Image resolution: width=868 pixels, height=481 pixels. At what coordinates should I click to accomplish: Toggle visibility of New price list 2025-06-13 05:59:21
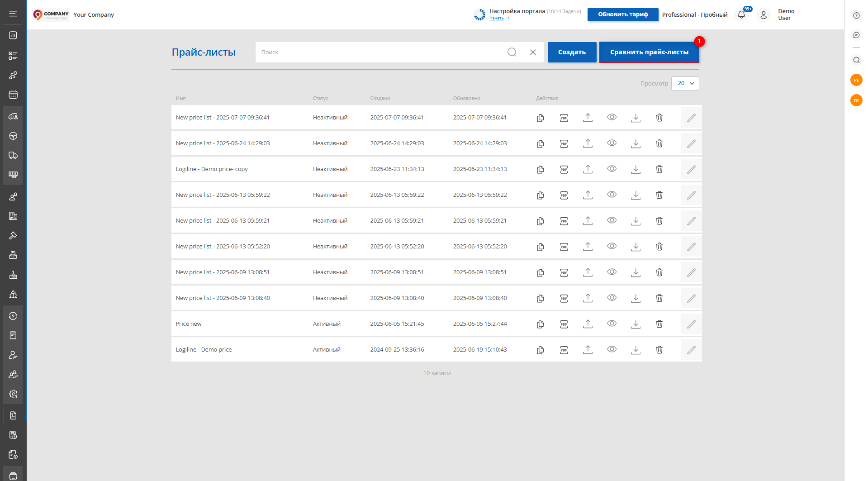click(x=612, y=220)
